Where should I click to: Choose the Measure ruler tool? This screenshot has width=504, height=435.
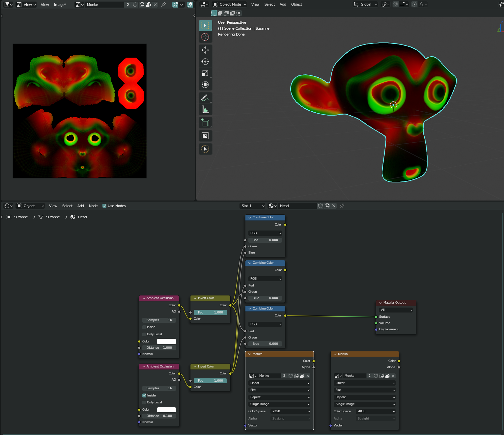[205, 109]
